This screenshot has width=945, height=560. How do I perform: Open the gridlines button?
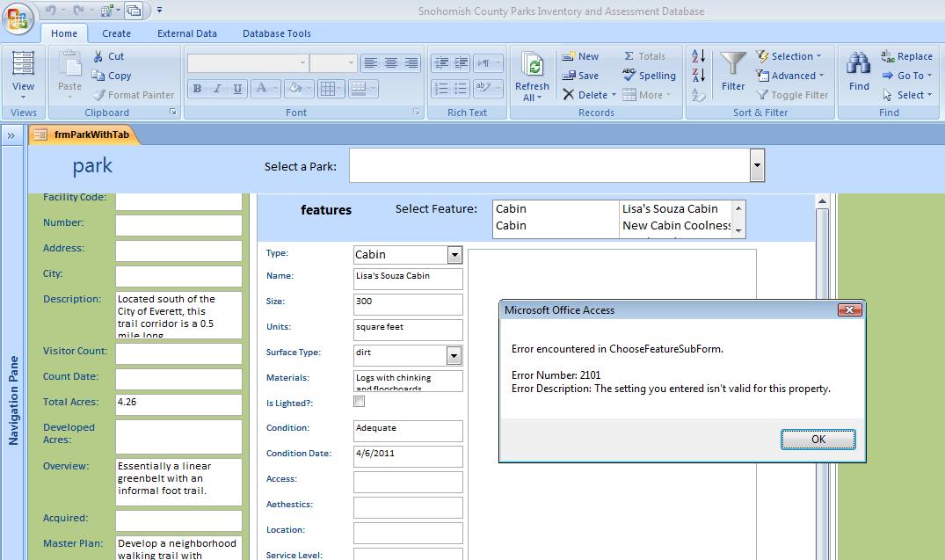click(331, 89)
